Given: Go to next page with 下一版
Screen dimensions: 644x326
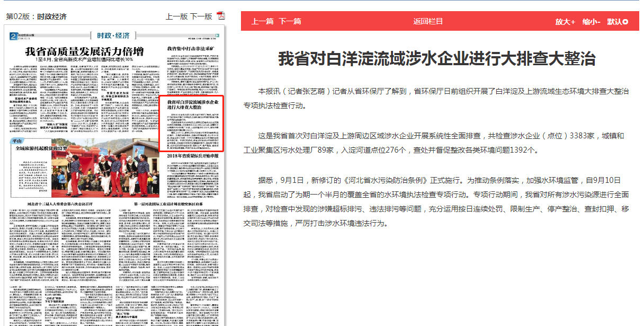Looking at the screenshot, I should click(x=201, y=16).
